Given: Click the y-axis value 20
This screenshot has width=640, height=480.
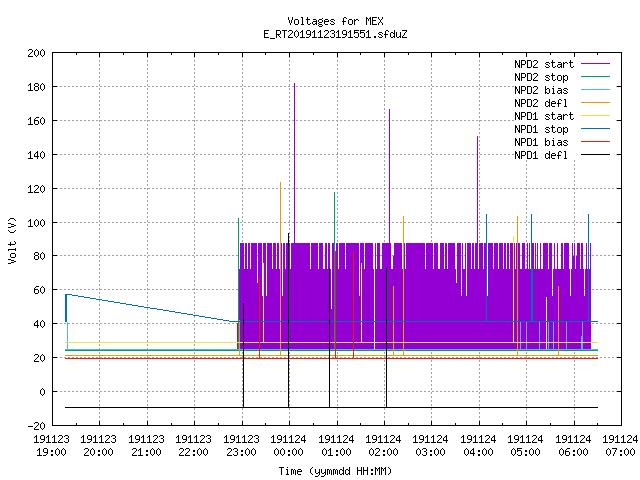Looking at the screenshot, I should (39, 358).
